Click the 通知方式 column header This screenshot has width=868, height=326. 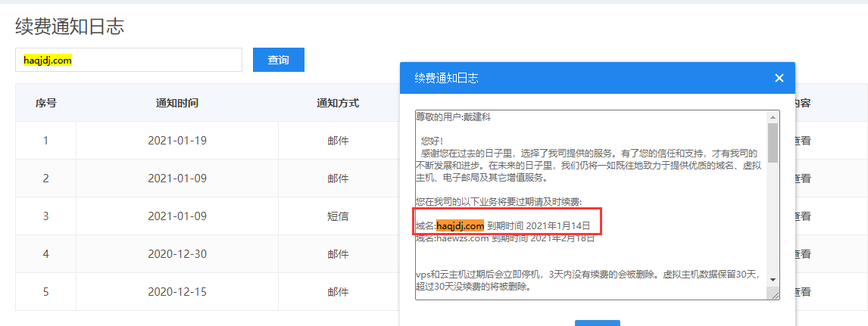(338, 103)
